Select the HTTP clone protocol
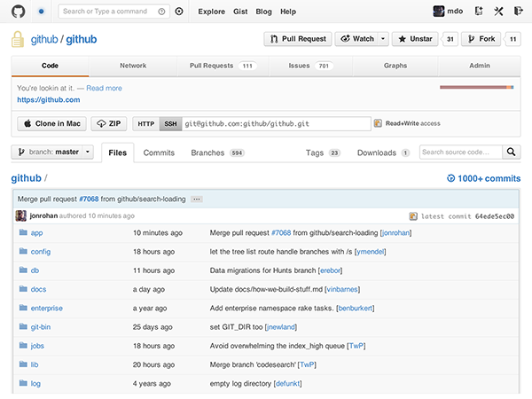 146,124
